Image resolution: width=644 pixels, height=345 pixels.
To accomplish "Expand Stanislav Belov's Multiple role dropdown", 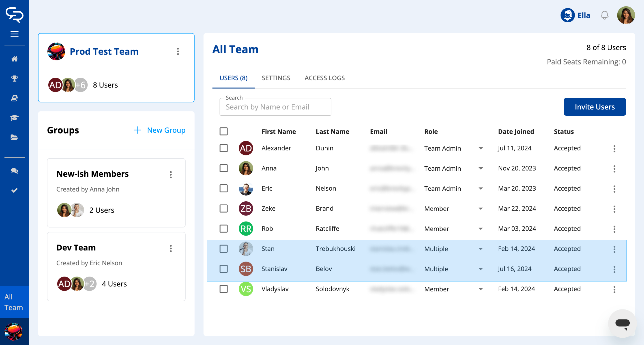I will coord(481,269).
